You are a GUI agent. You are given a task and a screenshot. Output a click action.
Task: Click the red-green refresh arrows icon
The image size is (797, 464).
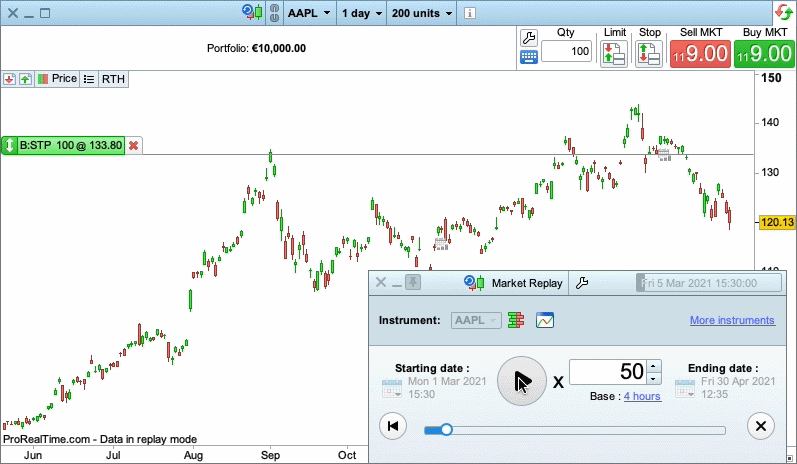click(784, 12)
